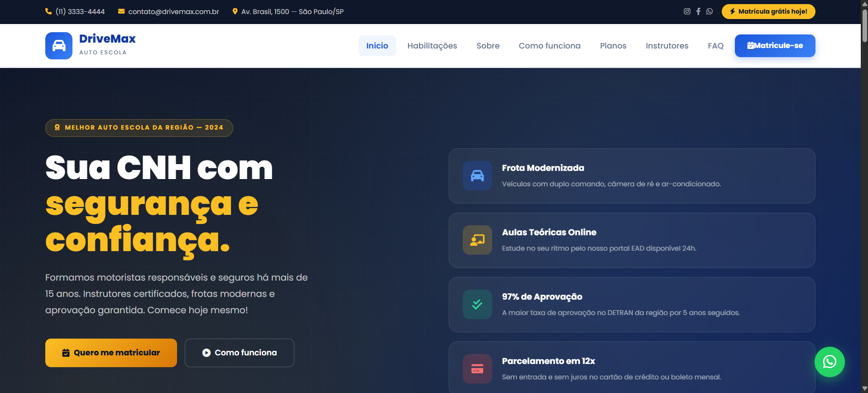Open the Habilitações navigation item

[432, 46]
